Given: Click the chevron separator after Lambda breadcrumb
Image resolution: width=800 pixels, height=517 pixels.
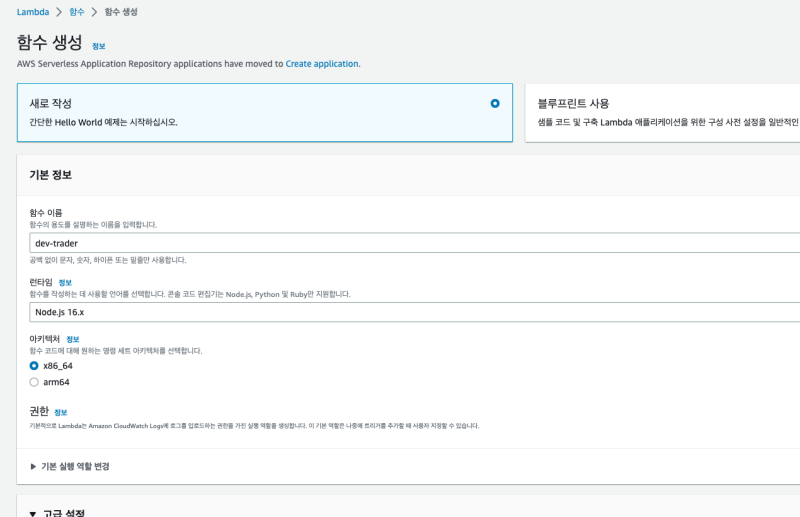Looking at the screenshot, I should click(57, 12).
